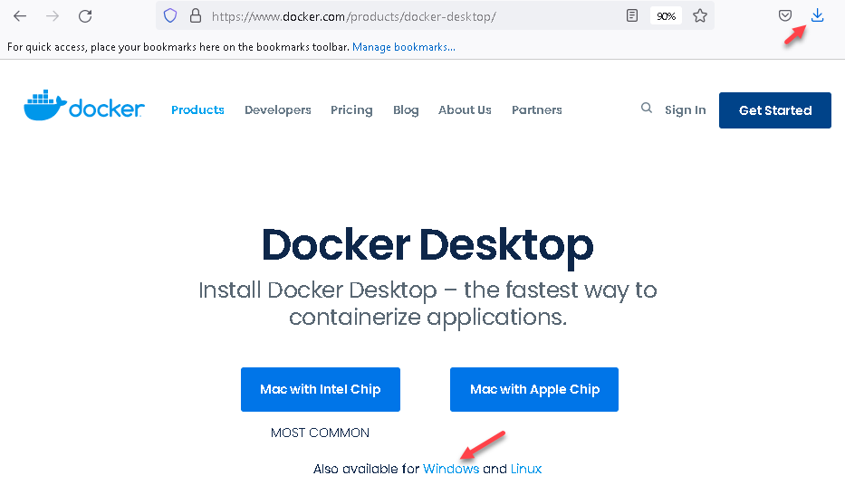
Task: Click the 90% zoom level indicator
Action: tap(666, 16)
